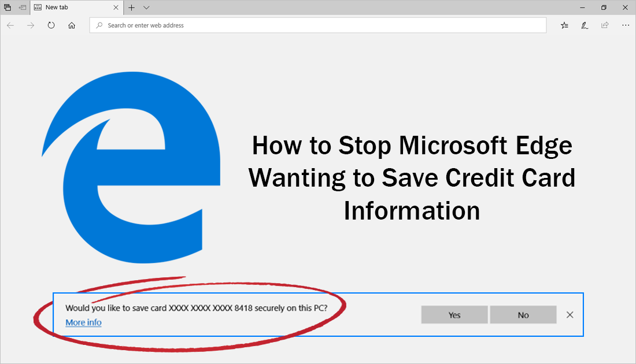Go forward with the forward arrow
This screenshot has height=364, width=636.
pyautogui.click(x=31, y=25)
